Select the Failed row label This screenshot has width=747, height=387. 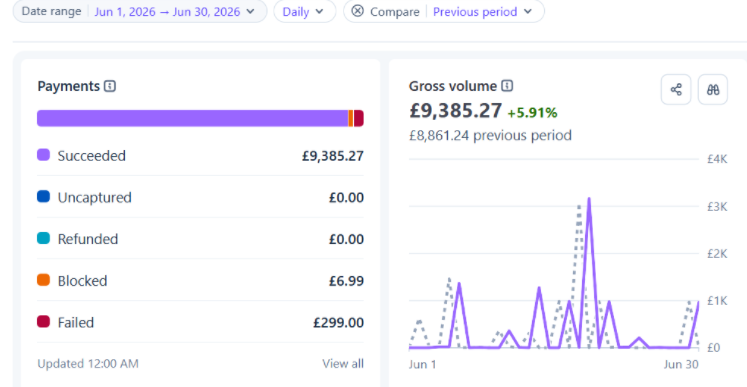(x=76, y=323)
